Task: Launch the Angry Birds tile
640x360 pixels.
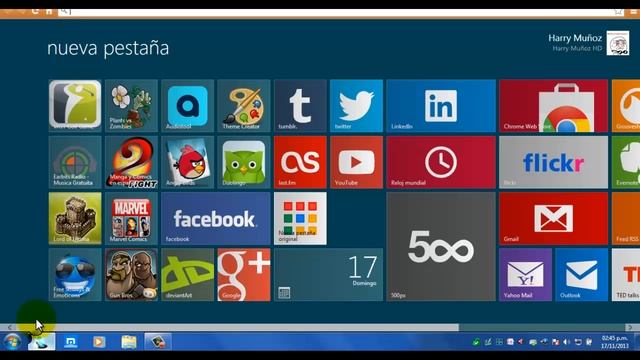Action: point(188,162)
